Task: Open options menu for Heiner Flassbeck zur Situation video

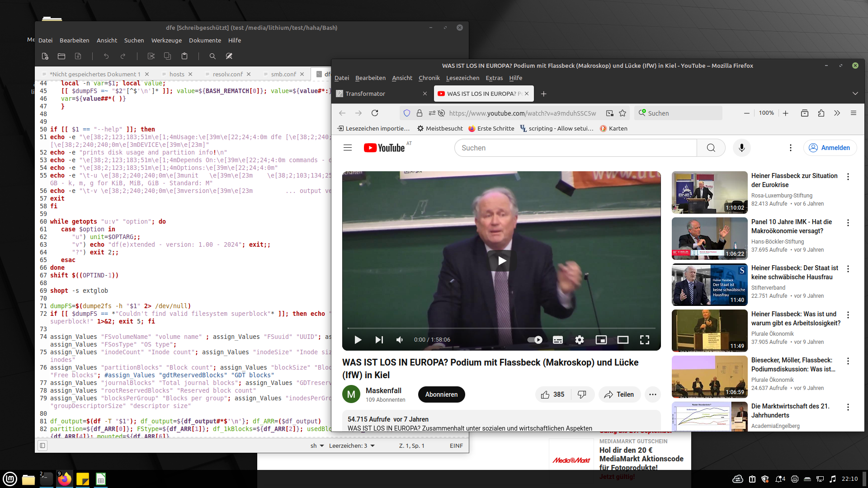Action: coord(848,177)
